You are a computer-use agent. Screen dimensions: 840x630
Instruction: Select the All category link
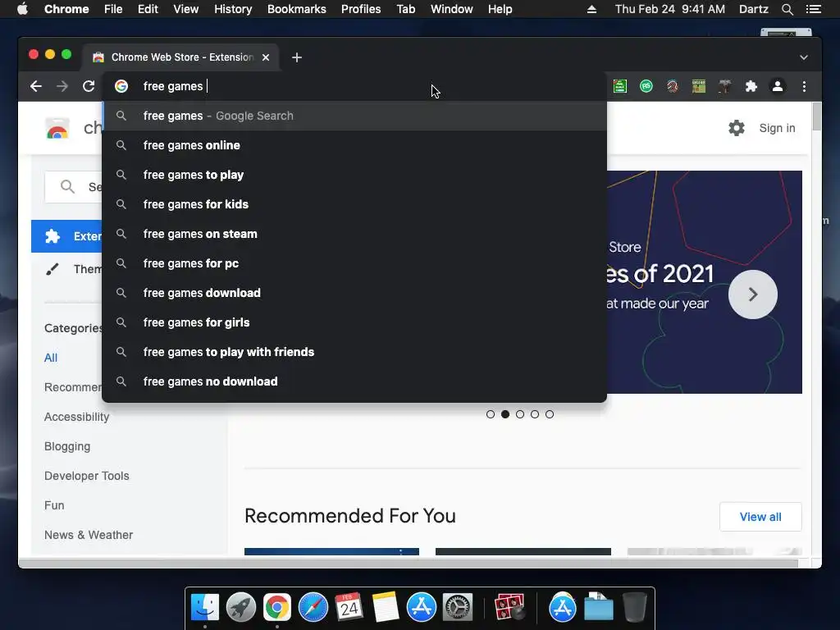[50, 358]
